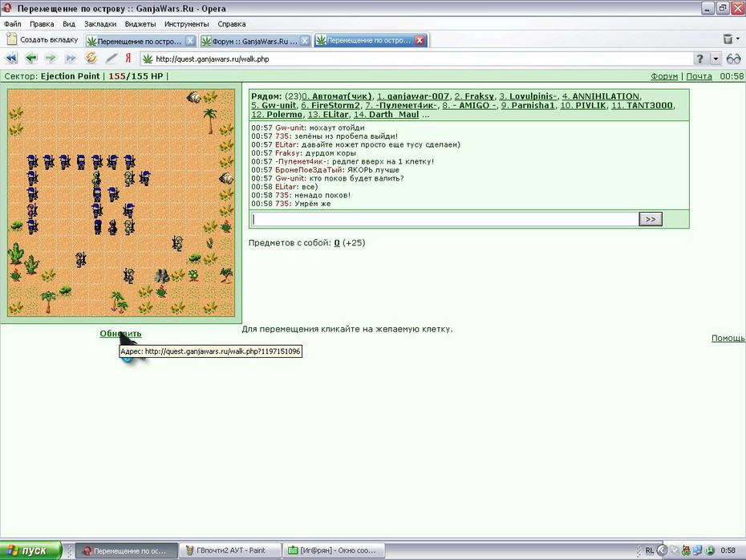Click the red Yandex 'Я' icon
The height and width of the screenshot is (560, 746).
click(128, 58)
